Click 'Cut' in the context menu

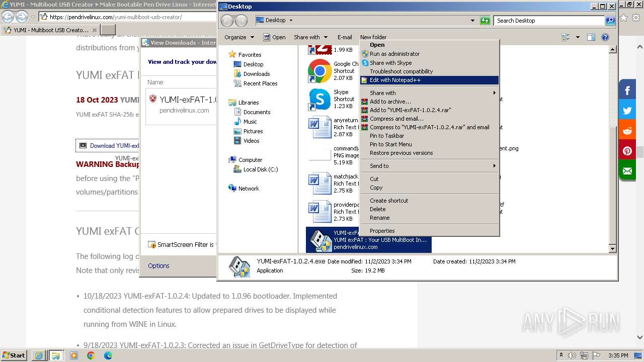pyautogui.click(x=429, y=179)
